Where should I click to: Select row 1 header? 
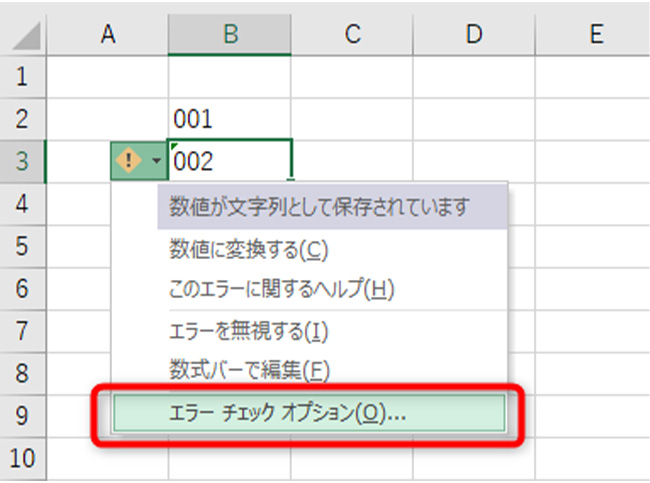coord(23,77)
